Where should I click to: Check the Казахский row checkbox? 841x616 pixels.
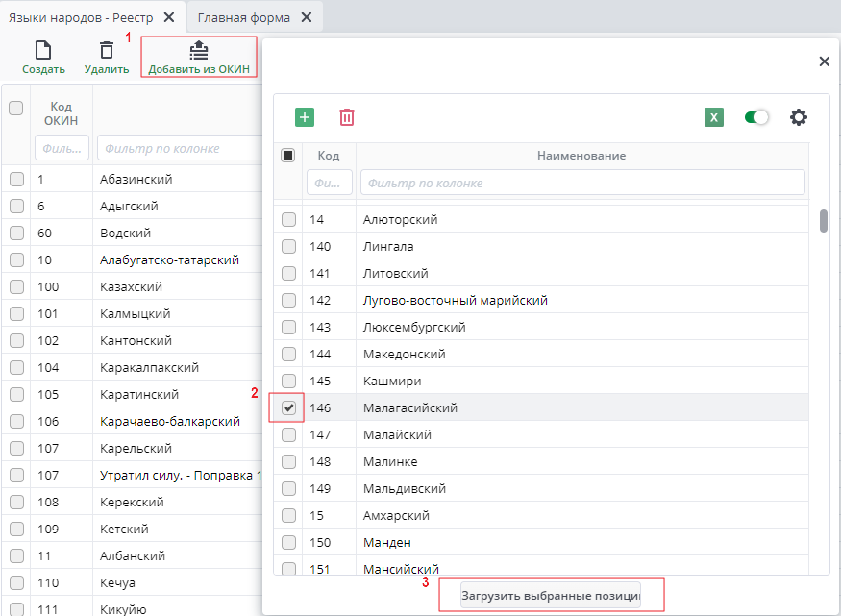point(16,286)
